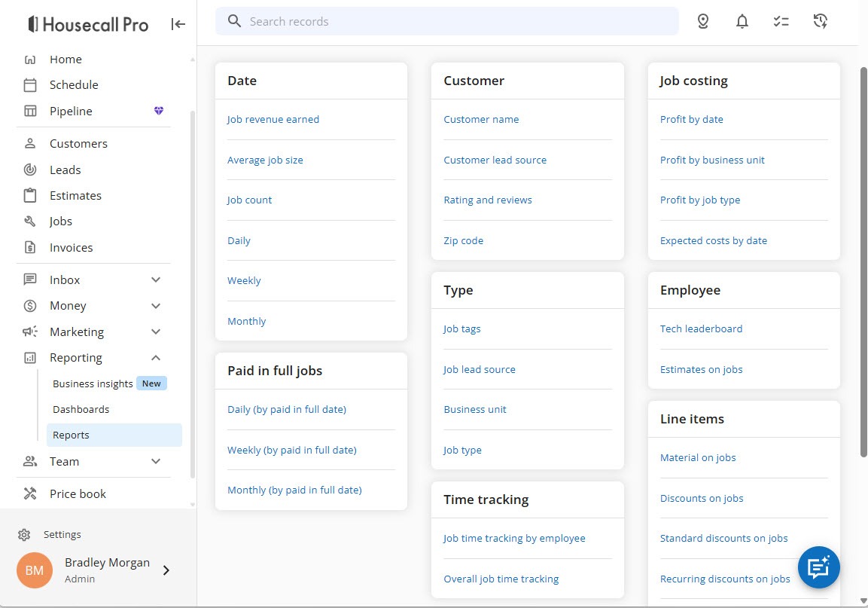Expand the Team menu chevron

point(156,461)
